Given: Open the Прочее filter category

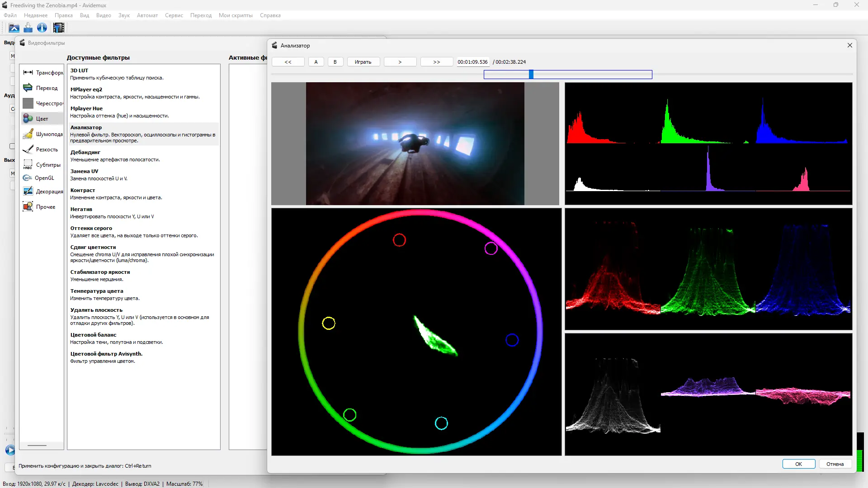Looking at the screenshot, I should [x=45, y=207].
